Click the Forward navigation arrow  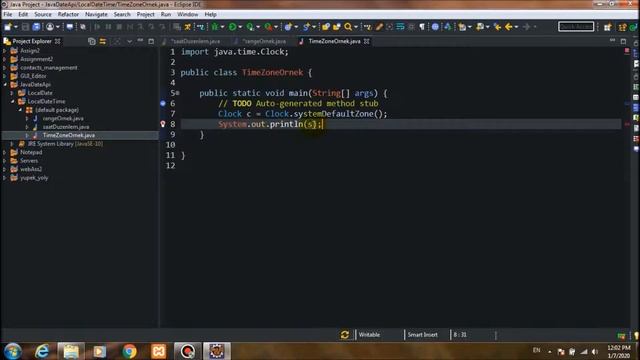(527, 27)
